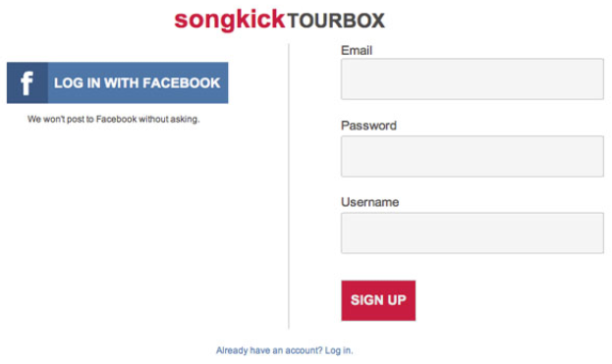Click the red songkick logo
The width and height of the screenshot is (612, 364).
tap(230, 20)
